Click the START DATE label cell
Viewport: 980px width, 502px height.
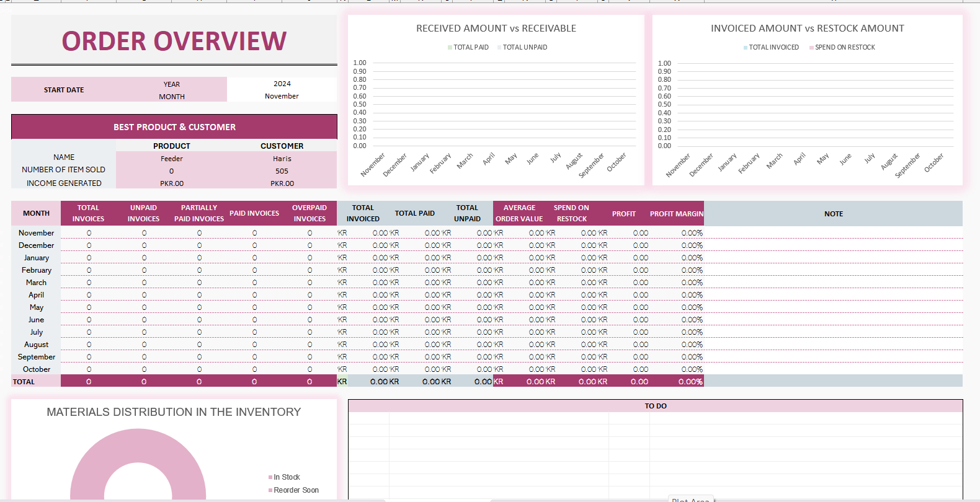[64, 90]
